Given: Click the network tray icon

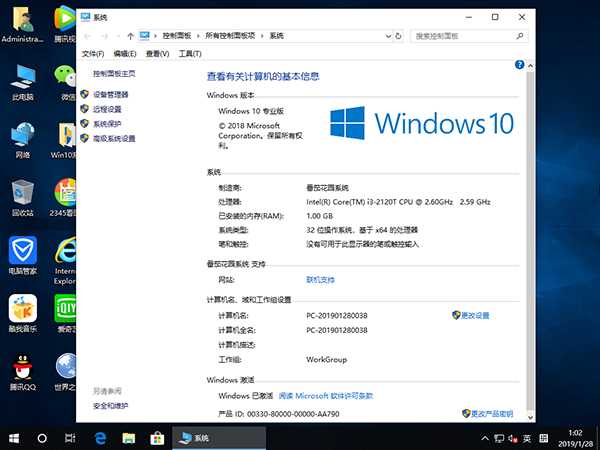Looking at the screenshot, I should (x=499, y=438).
